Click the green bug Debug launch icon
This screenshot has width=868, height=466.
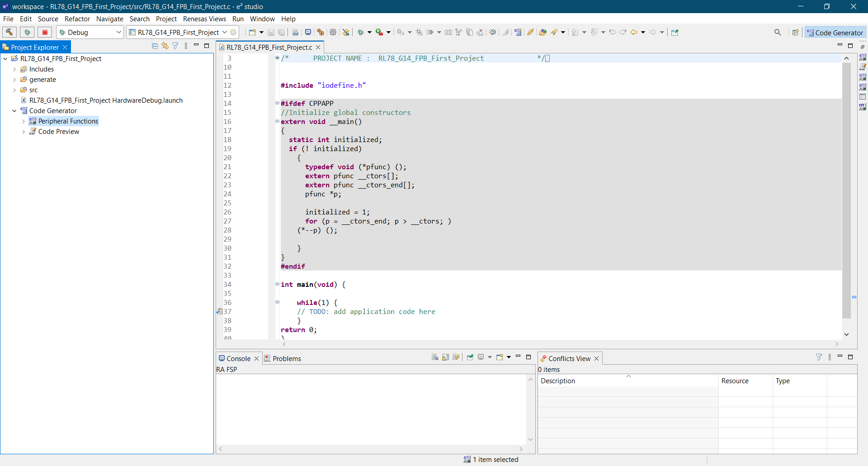tap(27, 32)
